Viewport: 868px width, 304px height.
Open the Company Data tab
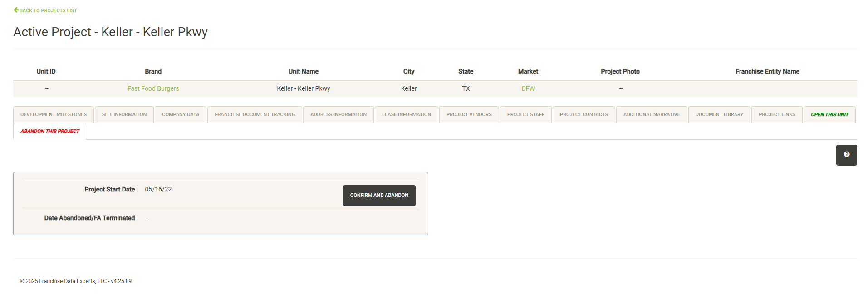181,115
